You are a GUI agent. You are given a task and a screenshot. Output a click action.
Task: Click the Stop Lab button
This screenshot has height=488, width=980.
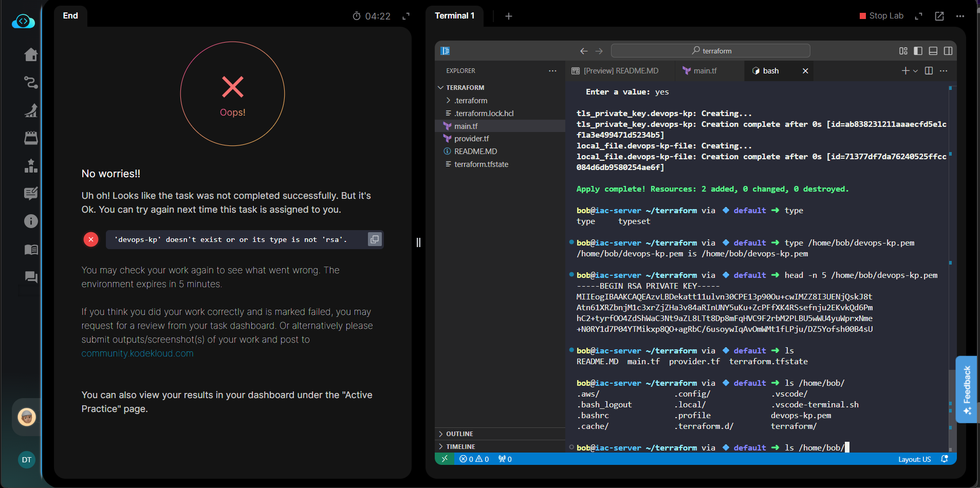pyautogui.click(x=881, y=16)
